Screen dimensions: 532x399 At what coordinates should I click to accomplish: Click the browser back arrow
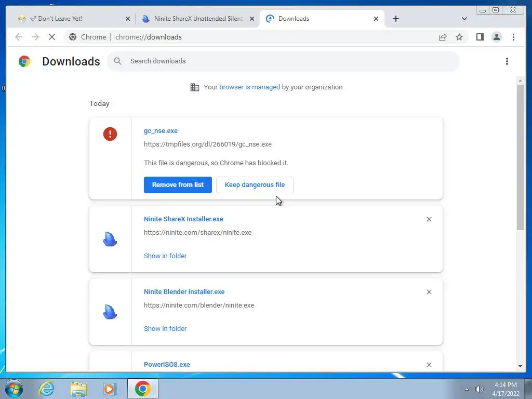(19, 37)
